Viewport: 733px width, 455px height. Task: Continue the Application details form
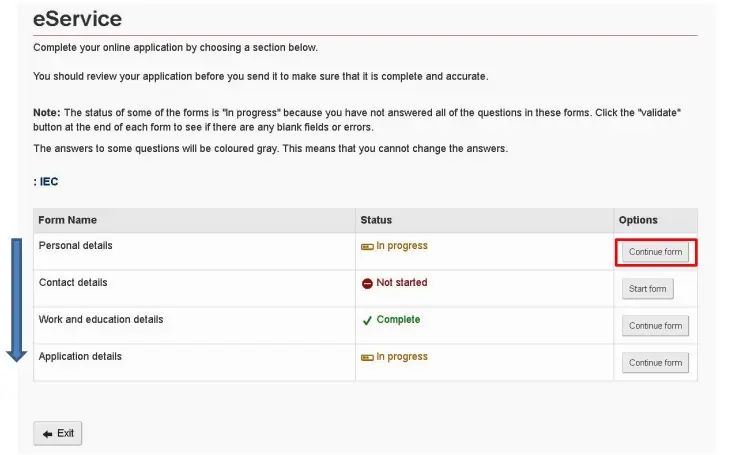pyautogui.click(x=655, y=363)
